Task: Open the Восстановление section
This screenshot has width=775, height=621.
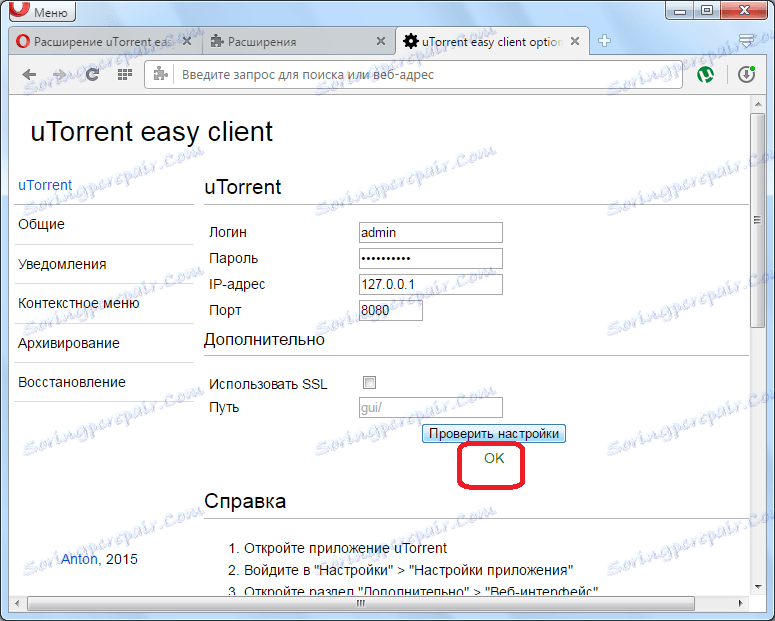Action: click(72, 382)
